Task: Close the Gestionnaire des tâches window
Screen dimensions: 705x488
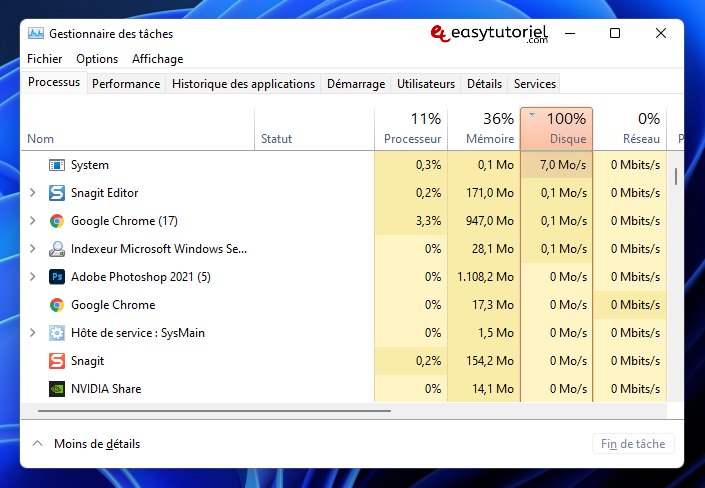Action: coord(660,33)
